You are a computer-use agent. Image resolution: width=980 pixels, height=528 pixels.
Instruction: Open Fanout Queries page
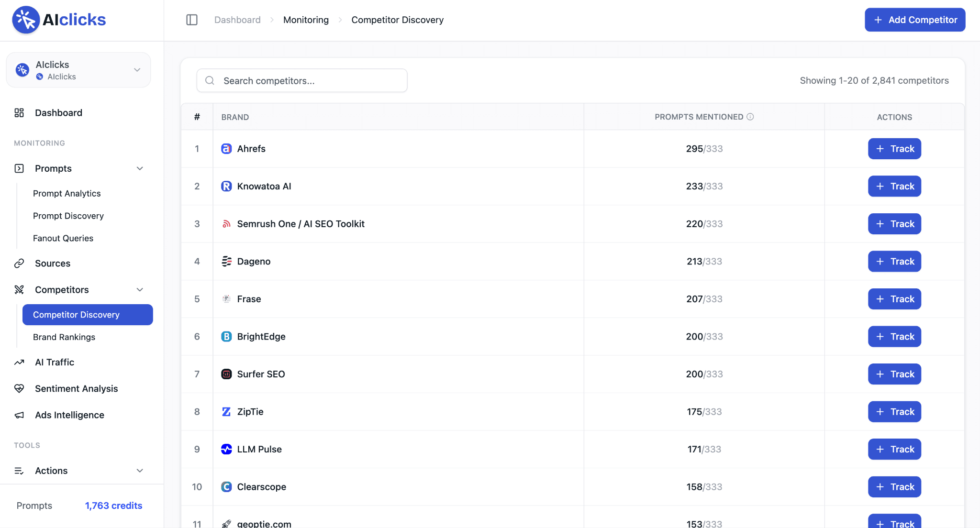coord(63,238)
